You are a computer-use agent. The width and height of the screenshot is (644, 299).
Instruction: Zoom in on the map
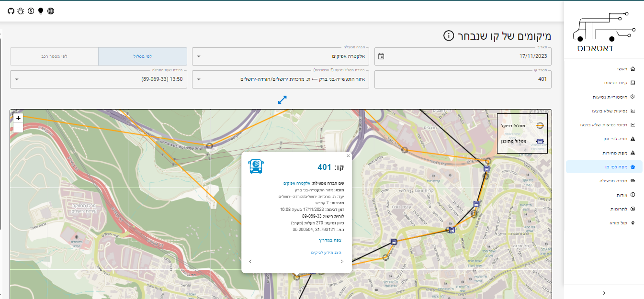pos(18,118)
